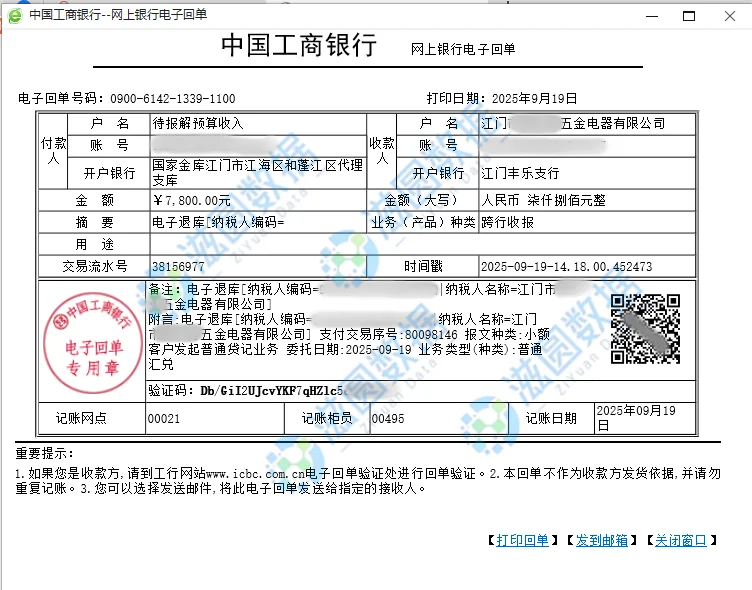Click the 记账日期 value 2025年09月19日

(636, 418)
